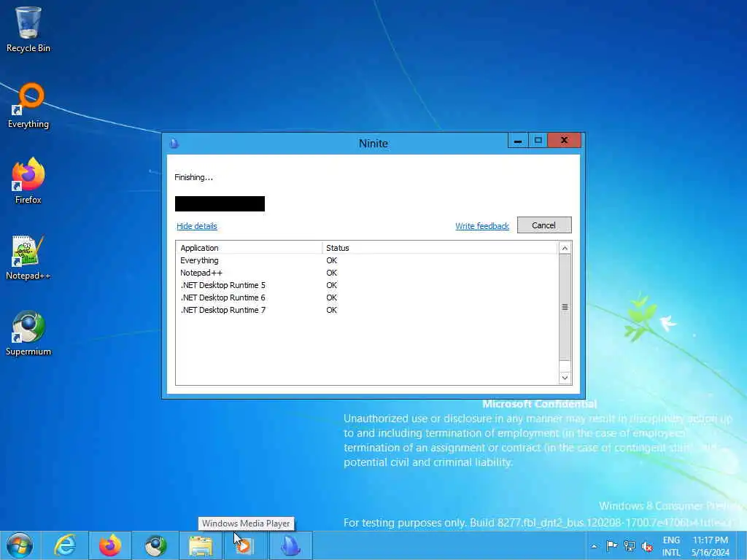Click the OK status for Everything
Screen dimensions: 747x560
332,260
